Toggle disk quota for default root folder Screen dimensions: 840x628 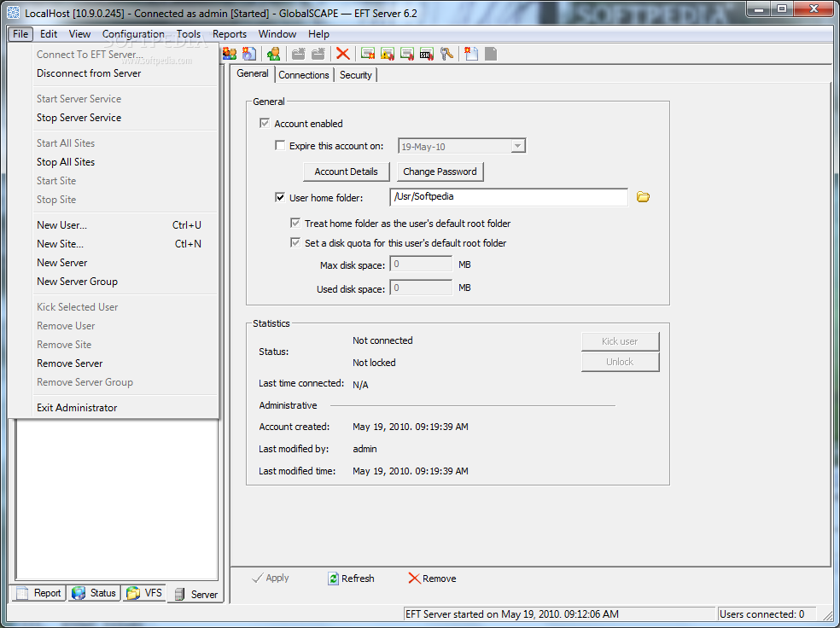pyautogui.click(x=295, y=242)
